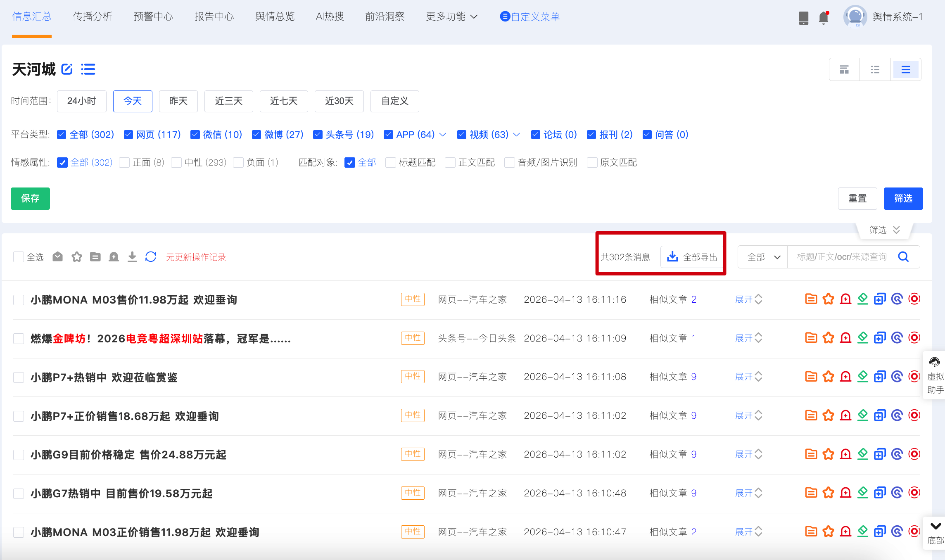Select the 近七天 time range button

click(x=284, y=101)
